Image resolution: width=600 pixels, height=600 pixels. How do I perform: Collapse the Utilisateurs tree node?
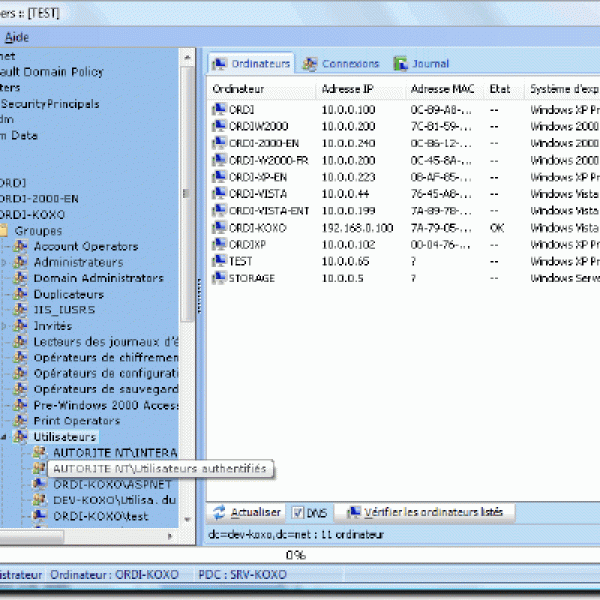point(4,437)
